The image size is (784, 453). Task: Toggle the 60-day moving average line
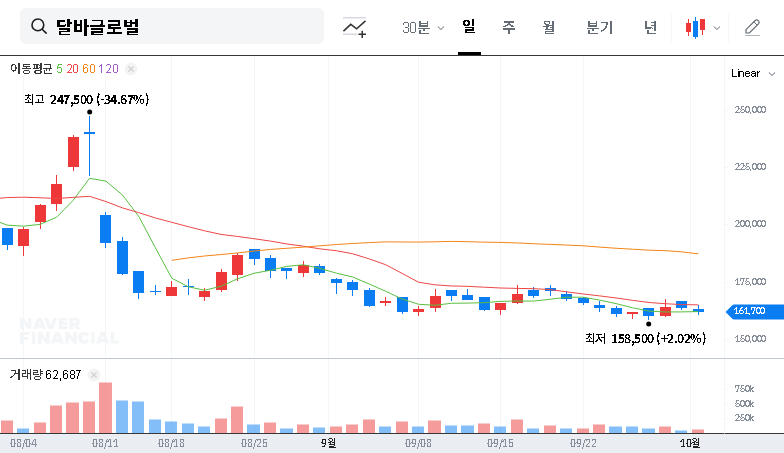point(89,69)
